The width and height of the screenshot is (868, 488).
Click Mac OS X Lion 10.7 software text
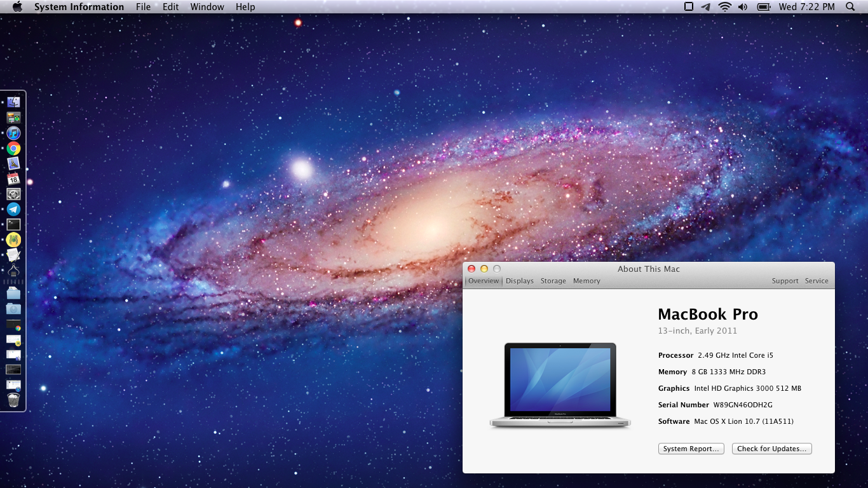(x=743, y=421)
